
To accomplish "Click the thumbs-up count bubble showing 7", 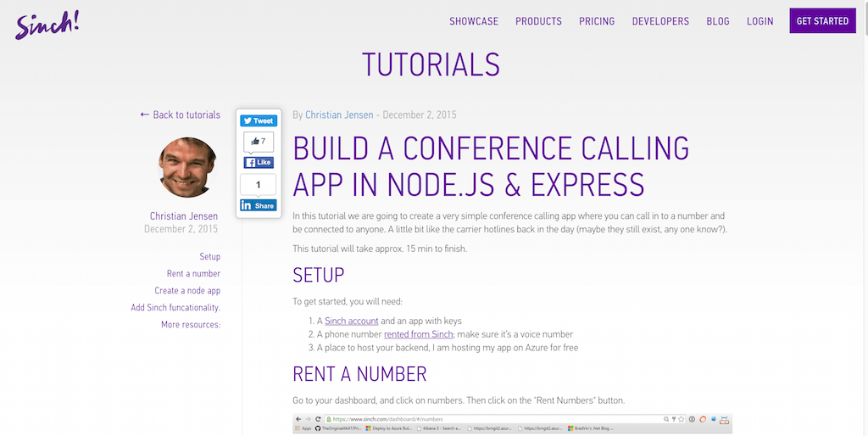I will click(259, 142).
